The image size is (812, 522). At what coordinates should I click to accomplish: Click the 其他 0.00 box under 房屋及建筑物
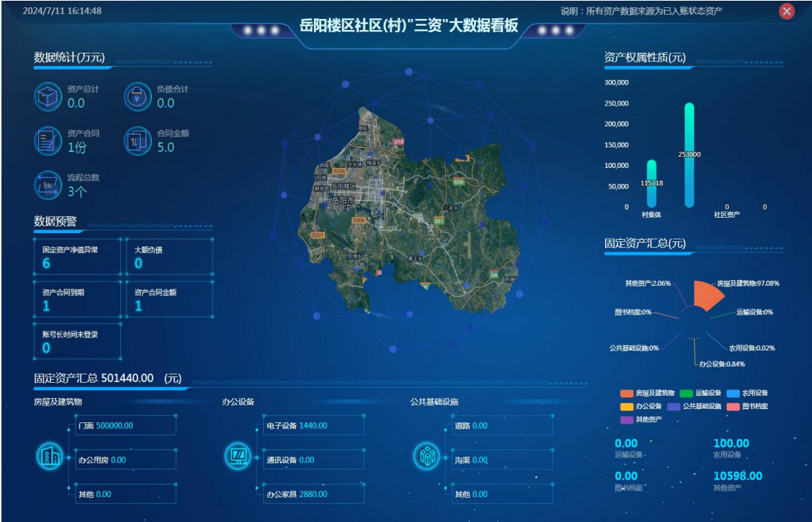point(125,494)
